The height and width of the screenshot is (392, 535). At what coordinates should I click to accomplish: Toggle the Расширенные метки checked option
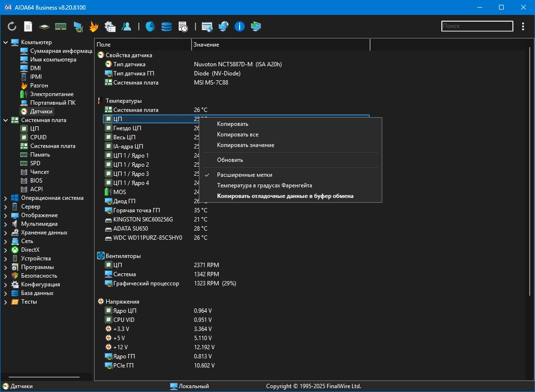tap(244, 175)
